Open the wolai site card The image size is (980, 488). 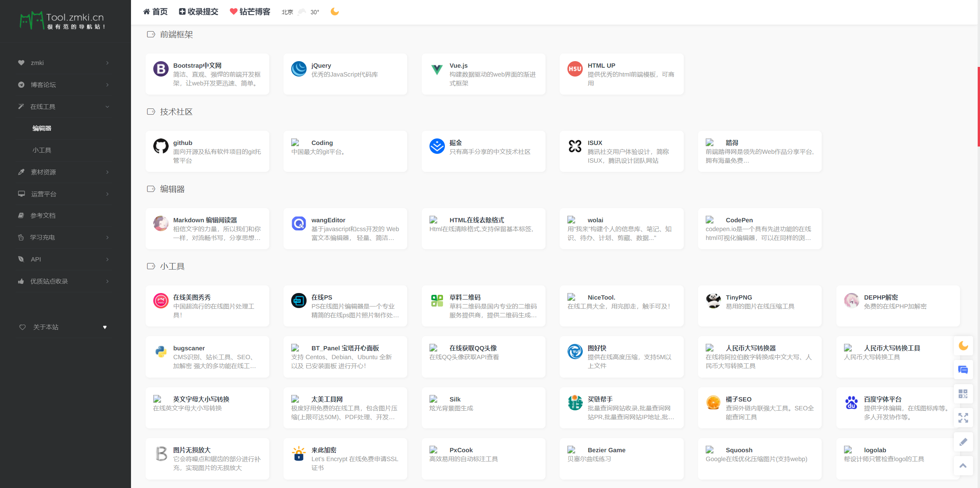coord(622,228)
